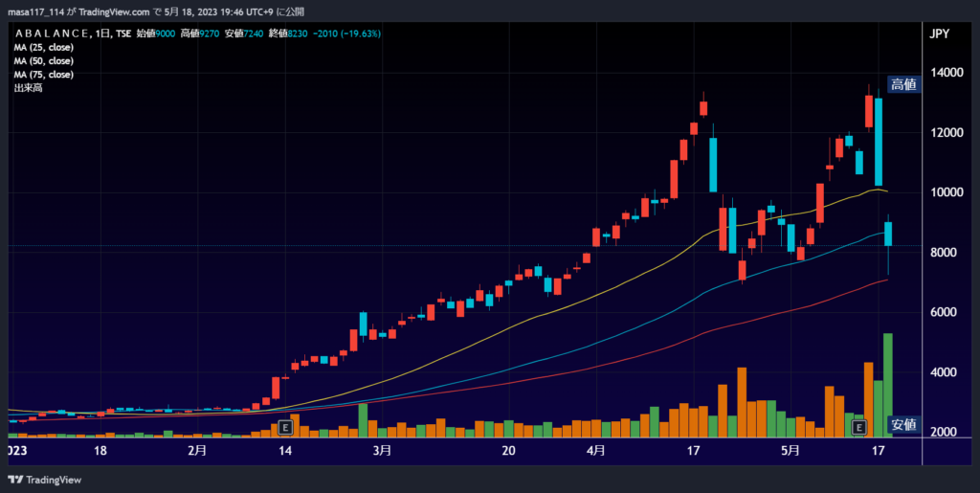The image size is (980, 493).
Task: Click the 2月 date axis label
Action: pos(197,450)
